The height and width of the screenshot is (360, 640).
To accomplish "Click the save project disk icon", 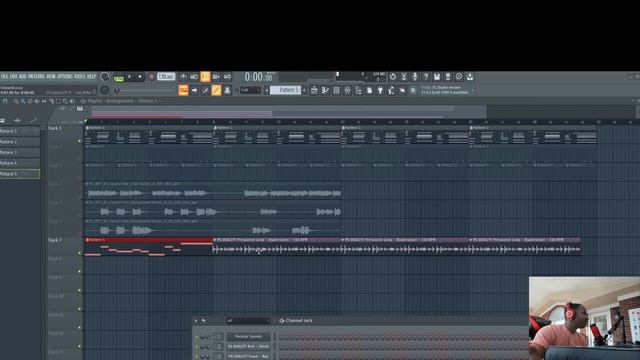I will pyautogui.click(x=437, y=77).
